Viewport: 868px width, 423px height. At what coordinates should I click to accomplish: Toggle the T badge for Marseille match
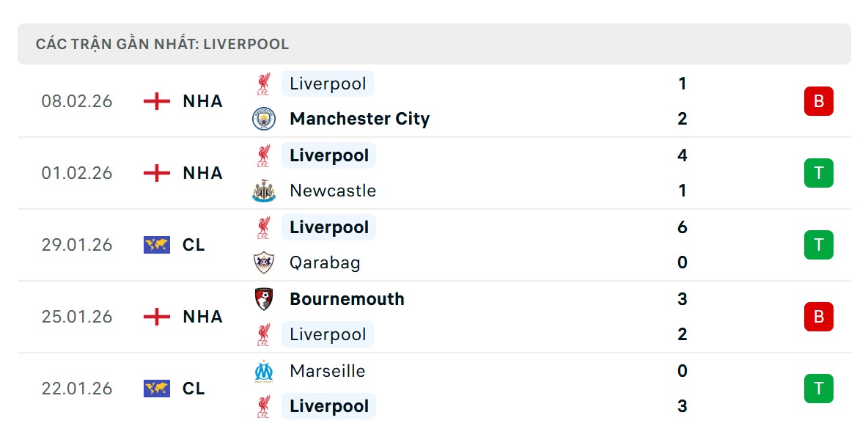click(818, 389)
